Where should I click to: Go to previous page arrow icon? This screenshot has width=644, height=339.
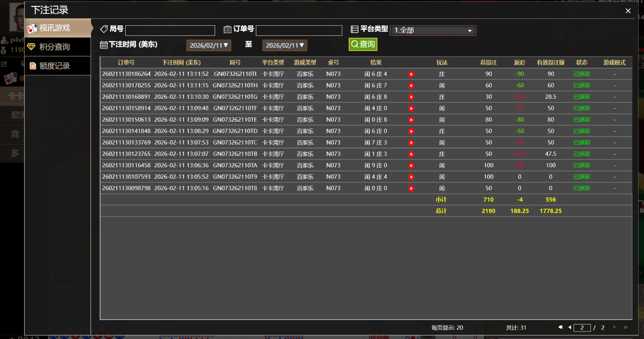(570, 328)
